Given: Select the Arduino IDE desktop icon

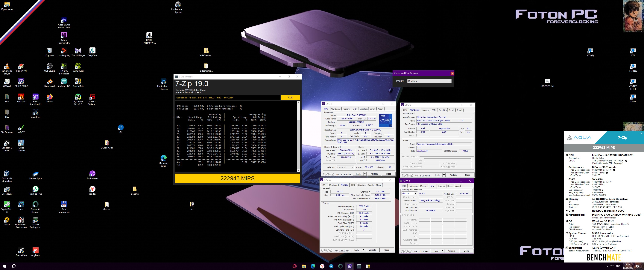Looking at the screenshot, I should pyautogui.click(x=64, y=83).
